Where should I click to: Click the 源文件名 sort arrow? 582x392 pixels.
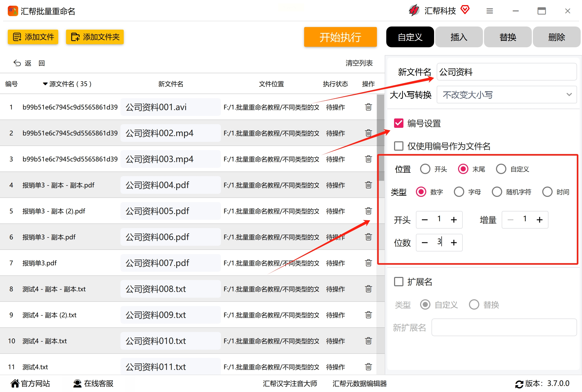[45, 84]
